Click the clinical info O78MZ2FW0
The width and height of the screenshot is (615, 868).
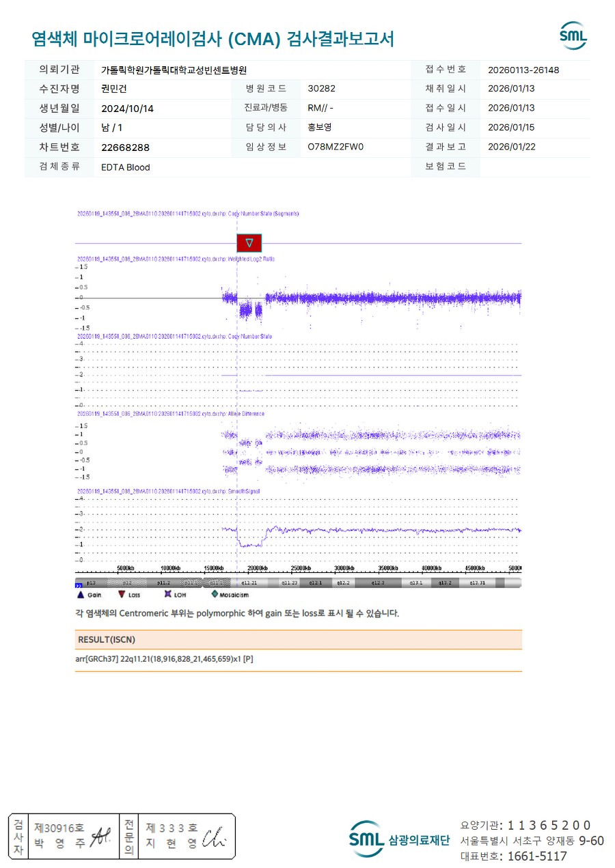point(336,147)
